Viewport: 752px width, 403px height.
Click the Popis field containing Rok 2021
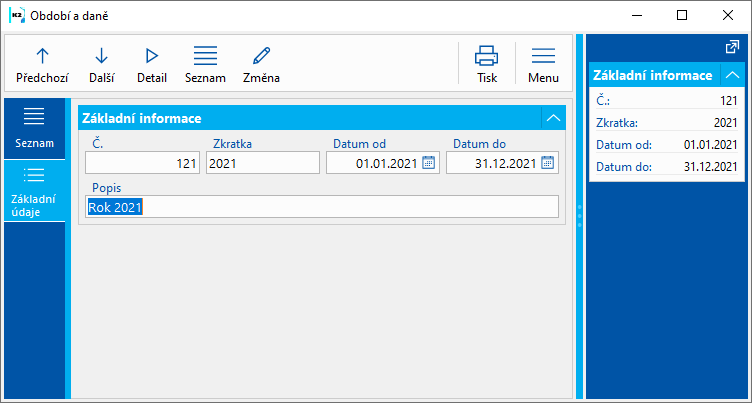[x=320, y=207]
